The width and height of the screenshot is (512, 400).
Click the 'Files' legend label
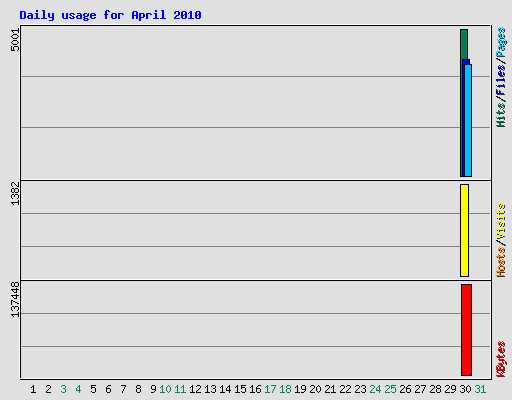tap(501, 80)
